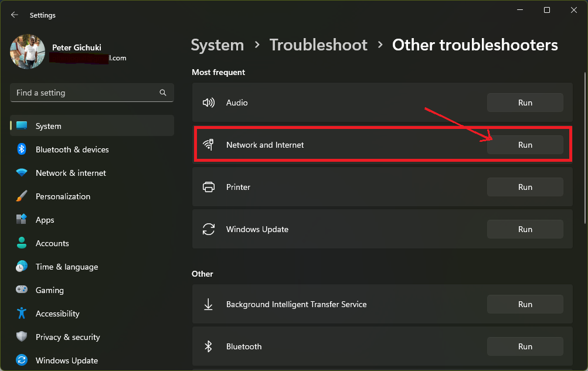Click the Network and Internet Wi-Fi icon
Screen dimensions: 588x371
(209, 144)
